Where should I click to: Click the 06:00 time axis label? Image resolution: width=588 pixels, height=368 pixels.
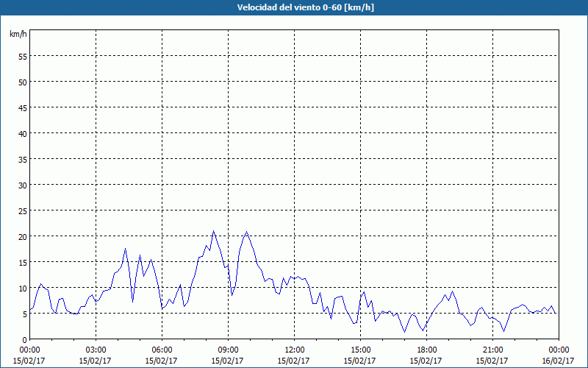(x=162, y=350)
